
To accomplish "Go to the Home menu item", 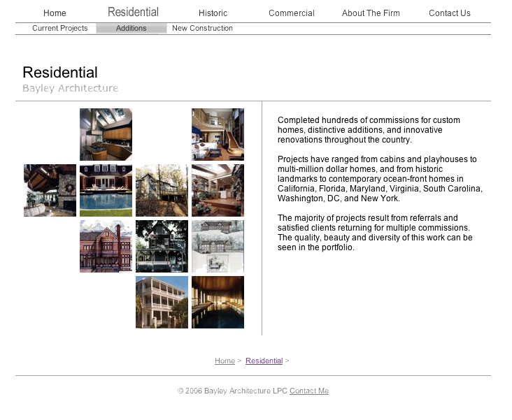I will tap(55, 13).
